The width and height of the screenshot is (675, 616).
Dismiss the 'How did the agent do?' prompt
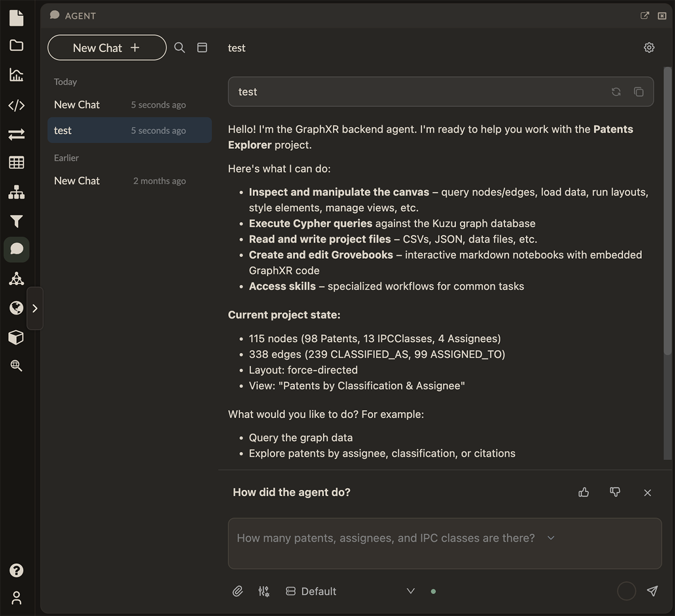pyautogui.click(x=647, y=493)
